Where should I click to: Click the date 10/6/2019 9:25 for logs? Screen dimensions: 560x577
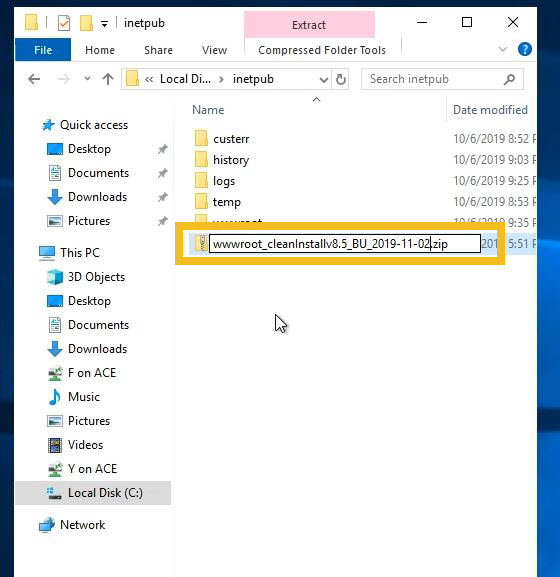[x=494, y=181]
